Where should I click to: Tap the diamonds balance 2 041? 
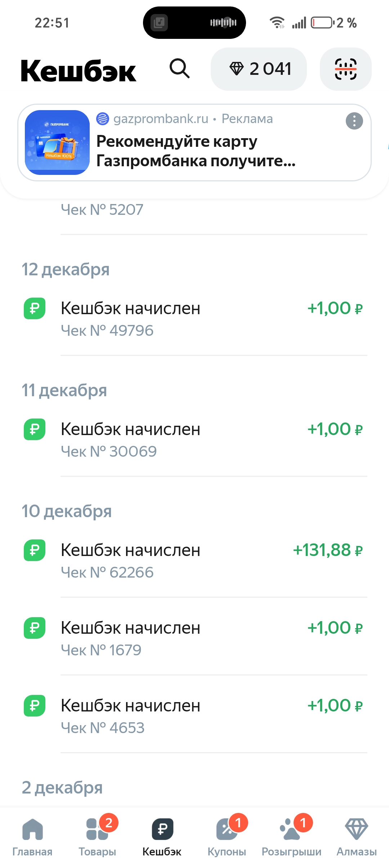point(259,69)
